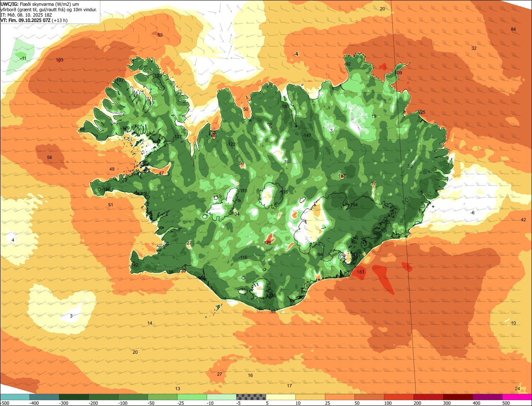Viewport: 532px width, 406px height.
Task: Click the value '47' in Hvammsfjörður
Action: 161,173
